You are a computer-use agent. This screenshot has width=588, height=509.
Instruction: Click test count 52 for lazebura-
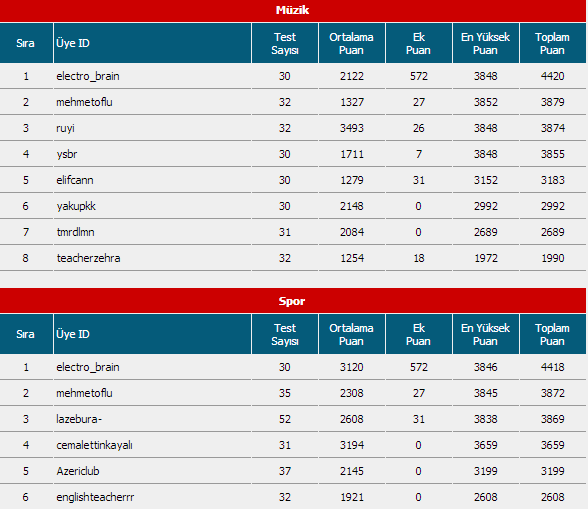coord(285,419)
